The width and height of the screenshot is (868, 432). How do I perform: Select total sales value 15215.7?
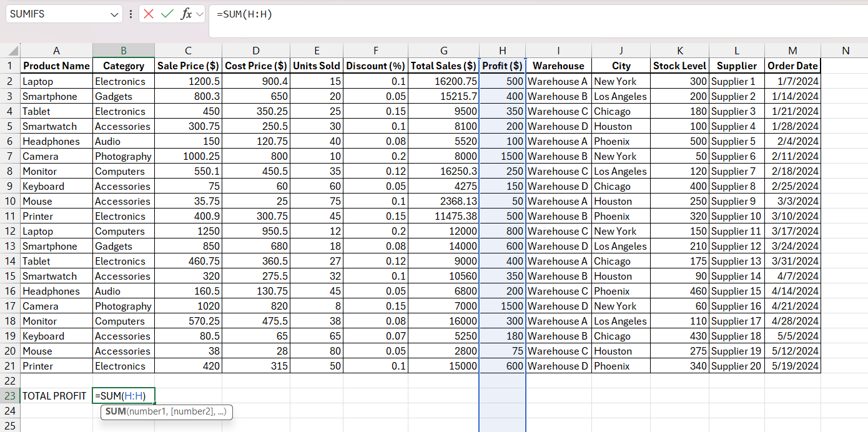coord(443,96)
